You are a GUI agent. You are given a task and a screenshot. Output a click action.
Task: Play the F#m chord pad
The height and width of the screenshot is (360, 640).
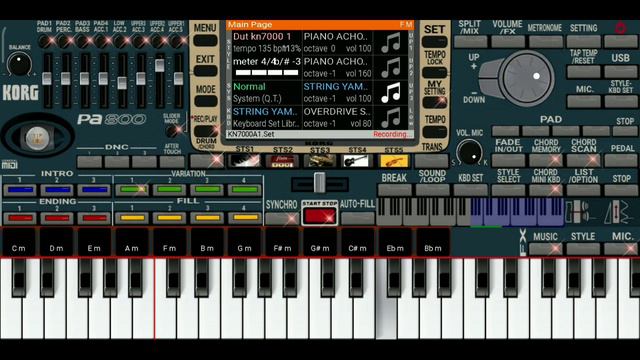point(282,243)
